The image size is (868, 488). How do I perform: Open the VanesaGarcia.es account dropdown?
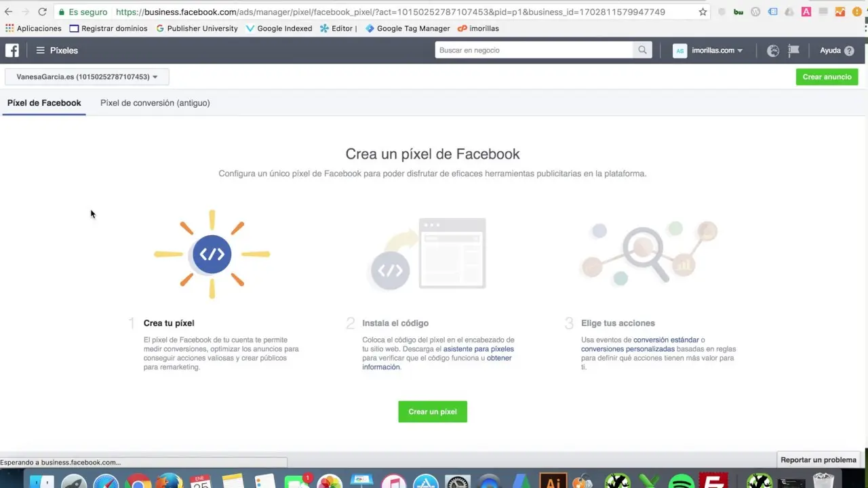pyautogui.click(x=87, y=77)
